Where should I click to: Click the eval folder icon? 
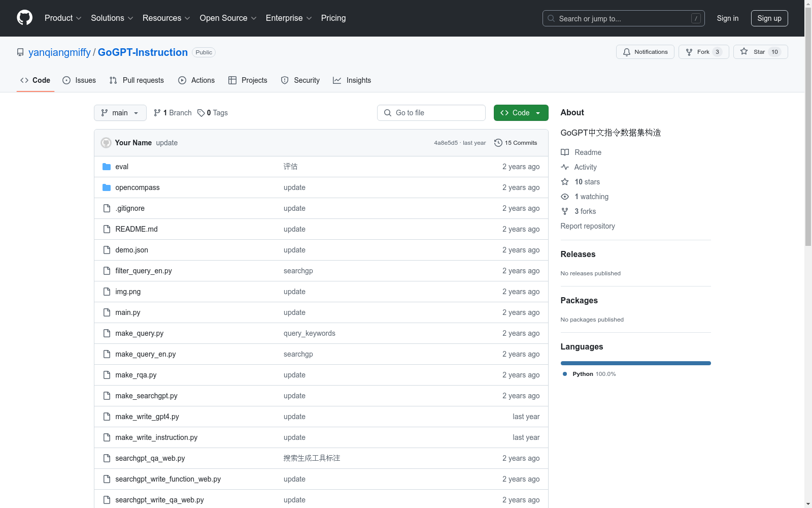107,167
